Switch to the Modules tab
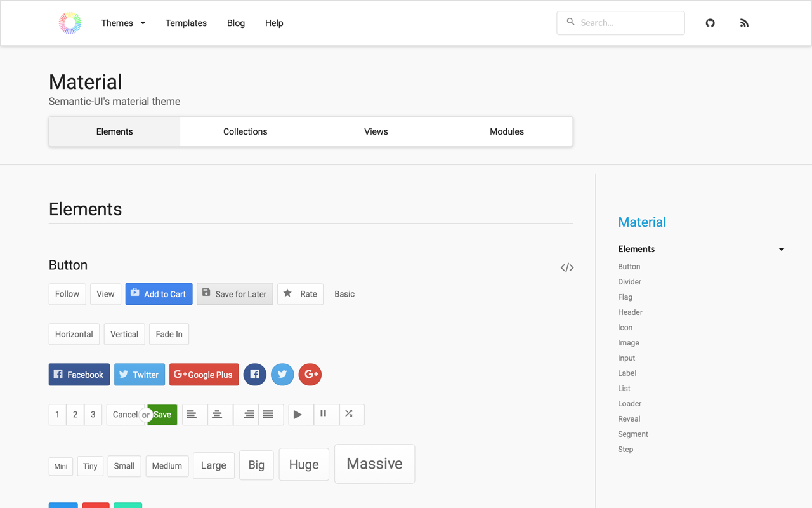Screen dimensions: 812x508 tap(507, 131)
